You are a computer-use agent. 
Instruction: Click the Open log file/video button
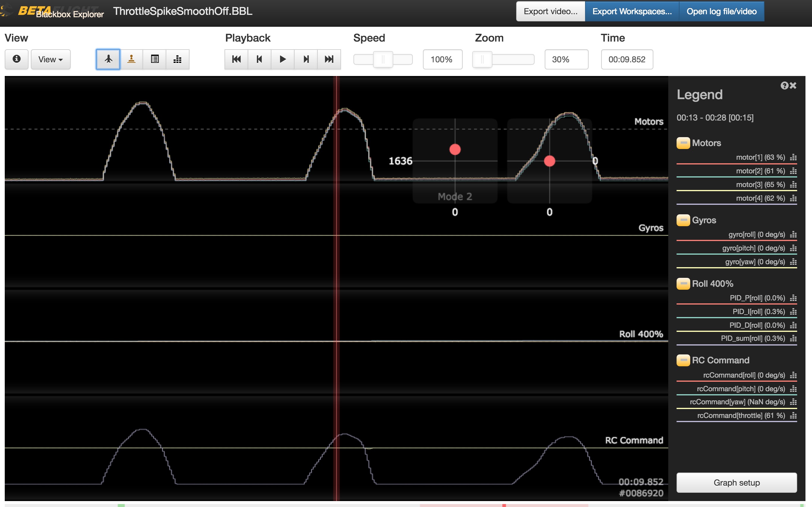pos(721,11)
